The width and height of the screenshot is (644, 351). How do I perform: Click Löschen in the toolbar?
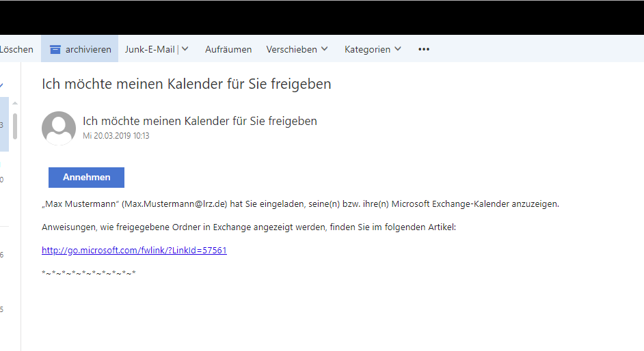point(16,49)
